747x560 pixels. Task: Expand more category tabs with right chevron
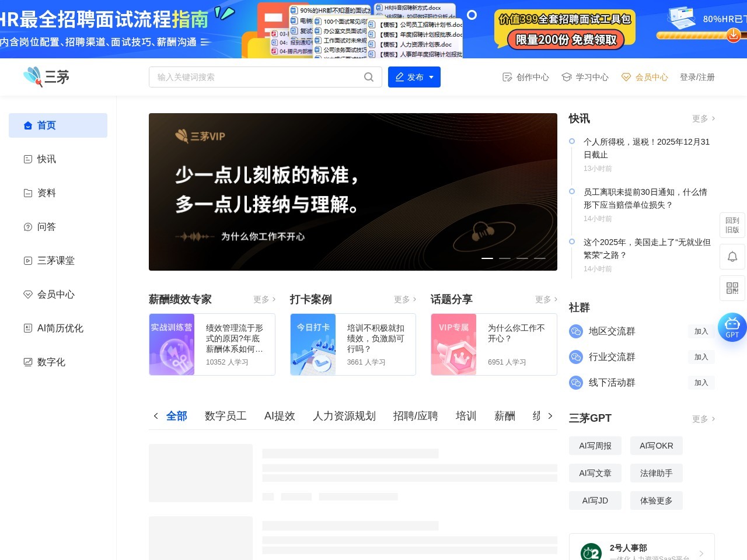550,416
